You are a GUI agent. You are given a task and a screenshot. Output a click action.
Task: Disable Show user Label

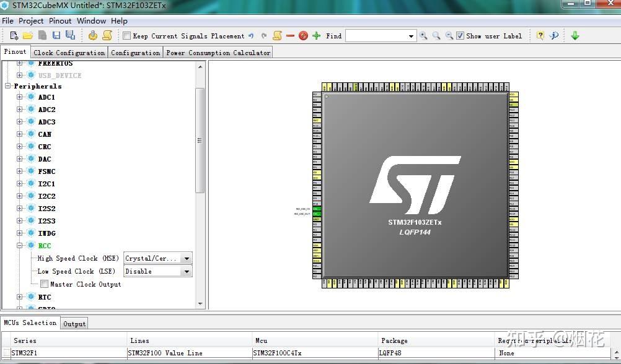pos(461,35)
